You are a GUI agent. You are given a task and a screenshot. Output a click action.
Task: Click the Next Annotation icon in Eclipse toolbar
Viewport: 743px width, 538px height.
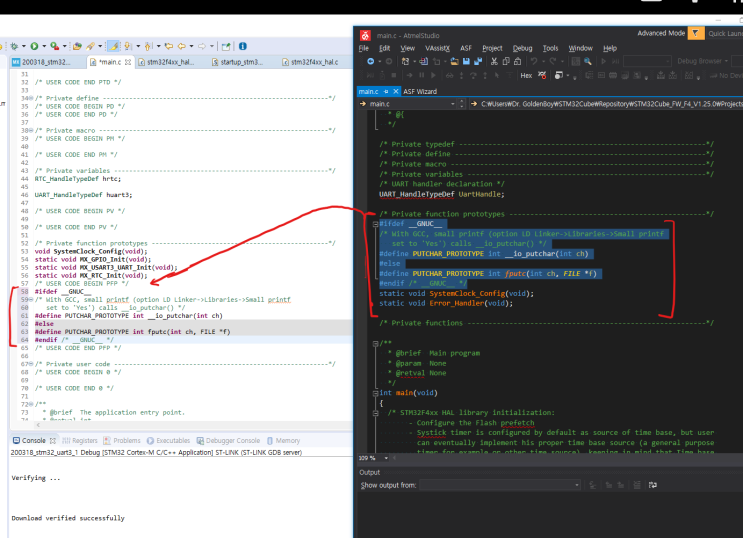point(128,46)
